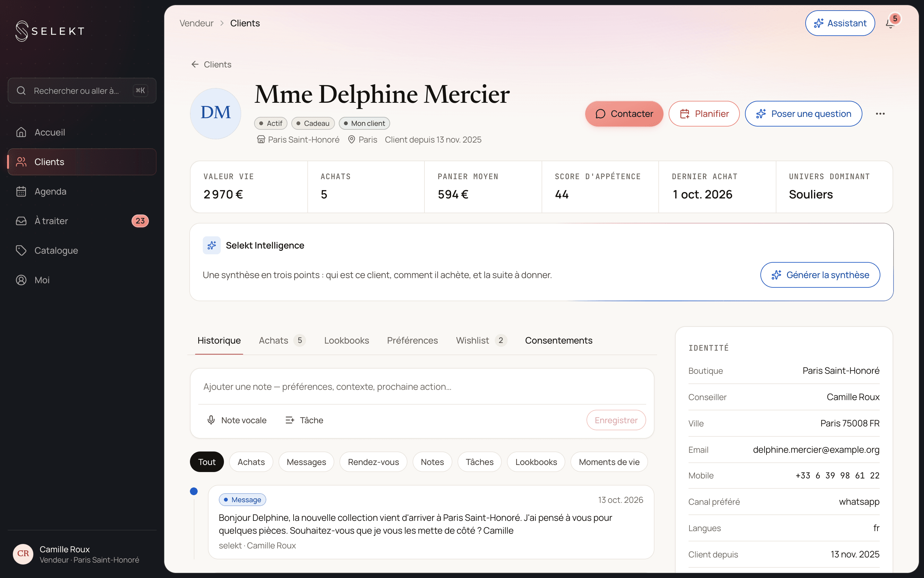Click the Accueil home icon
The width and height of the screenshot is (924, 578).
tap(21, 132)
